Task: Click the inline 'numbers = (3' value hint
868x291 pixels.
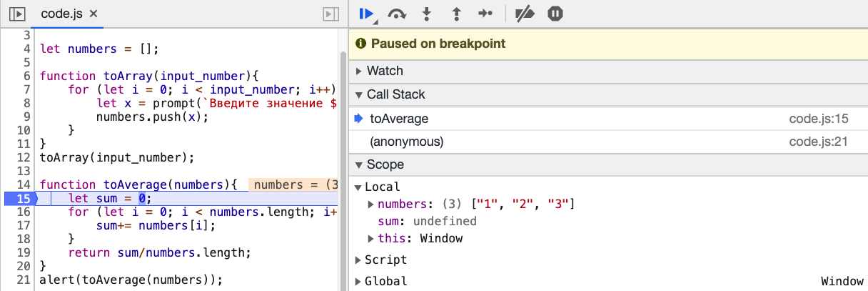Action: [293, 185]
